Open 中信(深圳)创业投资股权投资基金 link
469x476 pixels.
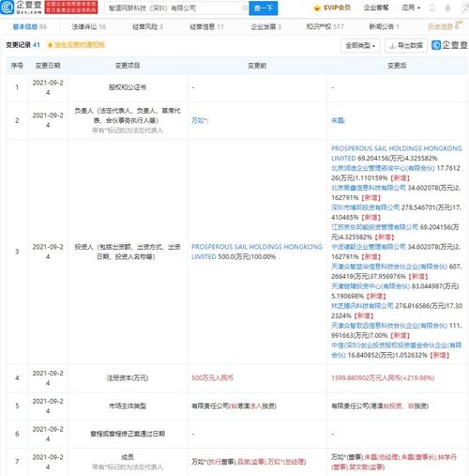click(x=396, y=350)
